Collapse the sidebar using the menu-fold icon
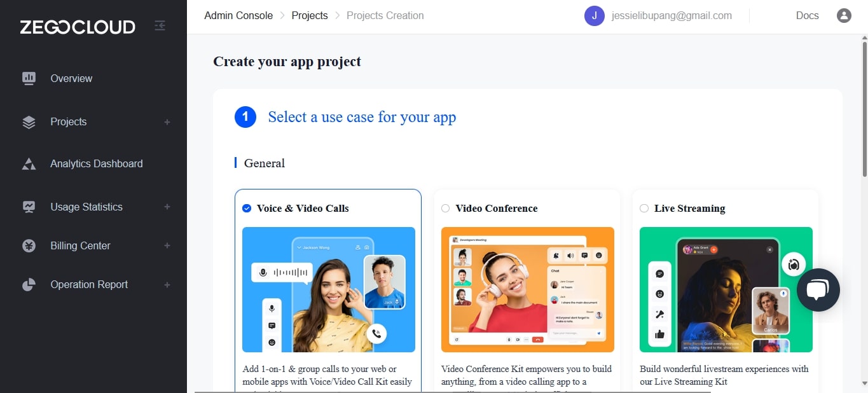This screenshot has width=868, height=393. tap(160, 25)
